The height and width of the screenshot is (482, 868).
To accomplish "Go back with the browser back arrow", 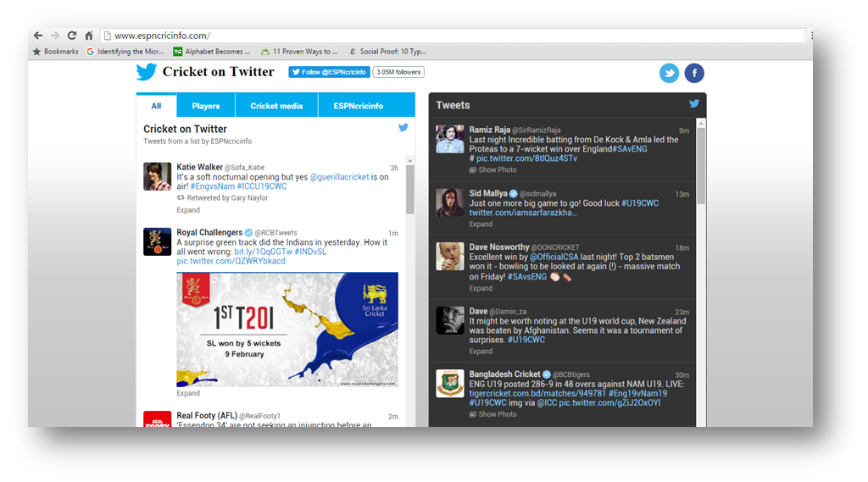I will 37,36.
